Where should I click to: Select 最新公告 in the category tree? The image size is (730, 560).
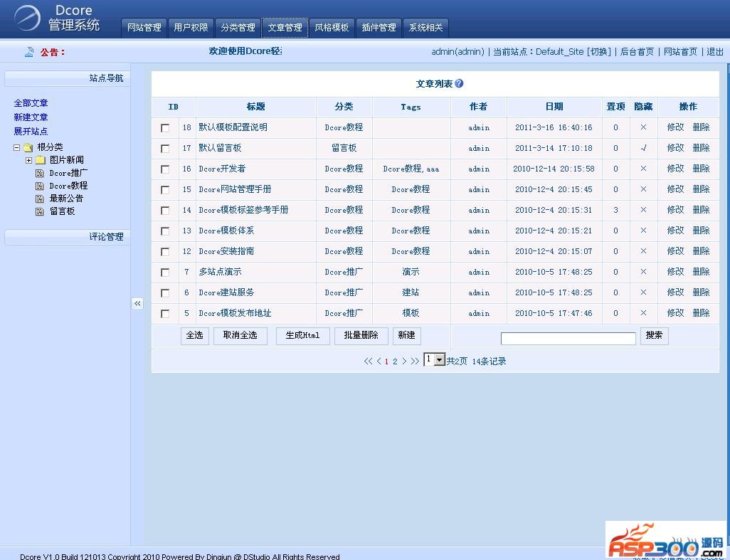(67, 199)
